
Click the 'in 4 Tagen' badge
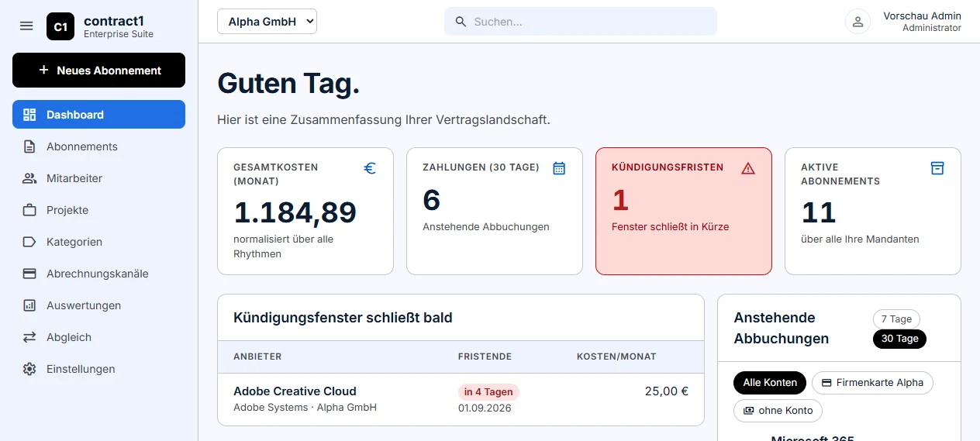pyautogui.click(x=488, y=391)
